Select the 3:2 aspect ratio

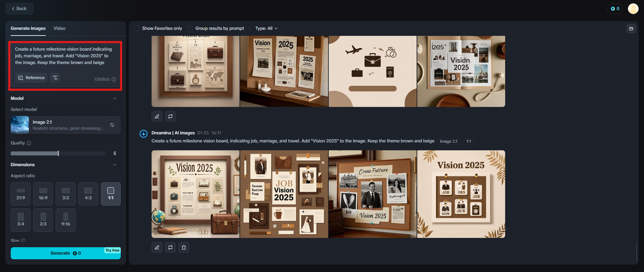65,194
